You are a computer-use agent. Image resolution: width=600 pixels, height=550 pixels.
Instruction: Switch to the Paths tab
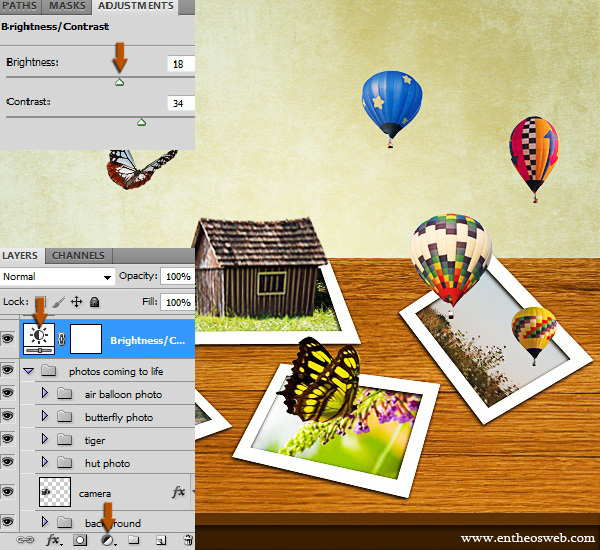tap(20, 6)
